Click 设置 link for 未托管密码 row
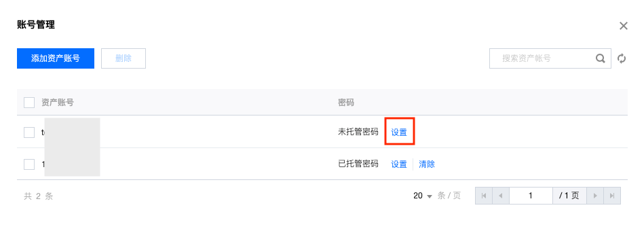The height and width of the screenshot is (248, 644). tap(399, 132)
